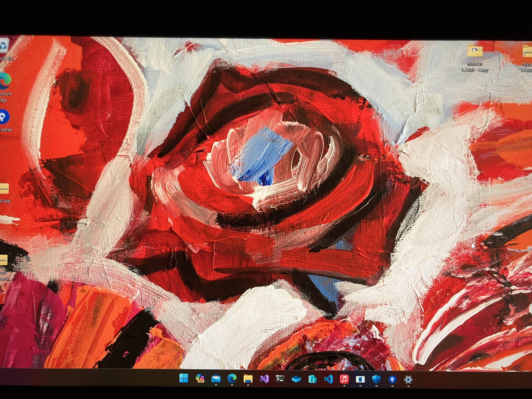This screenshot has height=399, width=532.
Task: Open the Windows Start menu
Action: [x=184, y=378]
